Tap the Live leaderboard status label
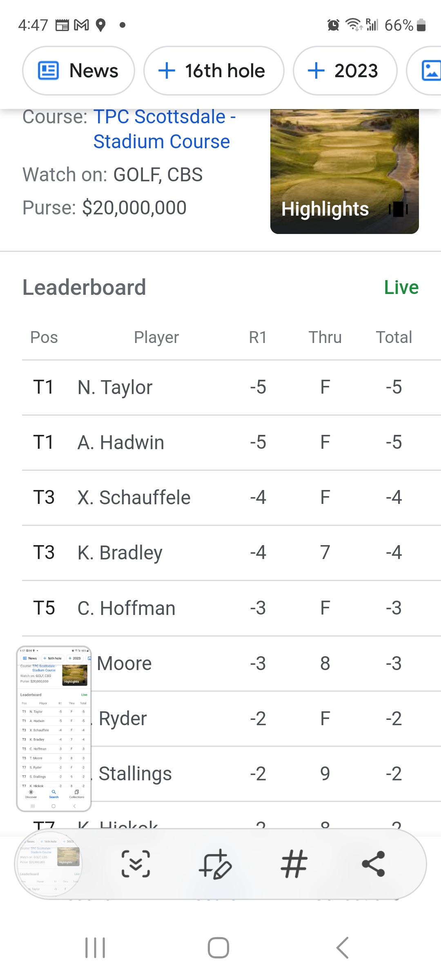This screenshot has width=441, height=980. 401,287
